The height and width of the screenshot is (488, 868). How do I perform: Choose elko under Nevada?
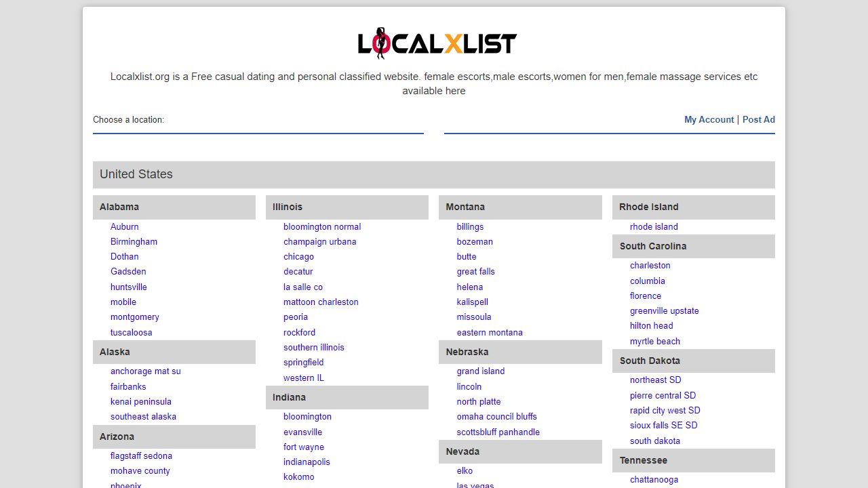click(465, 470)
